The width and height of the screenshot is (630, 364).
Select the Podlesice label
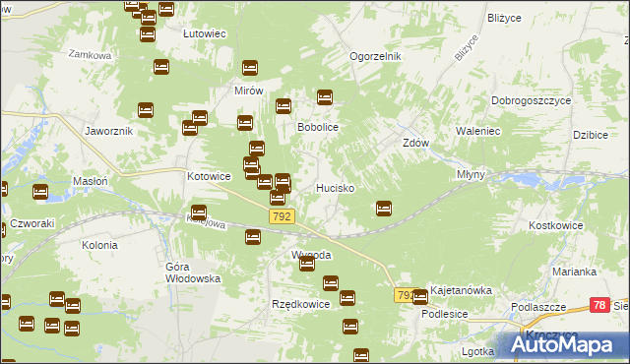coord(444,314)
